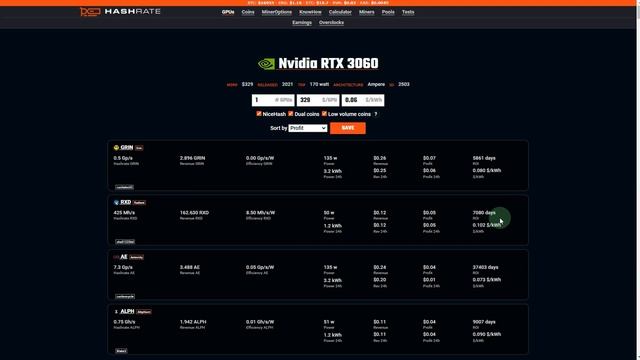Click the algorithm tag next to RXD
The width and height of the screenshot is (640, 360).
(x=139, y=203)
